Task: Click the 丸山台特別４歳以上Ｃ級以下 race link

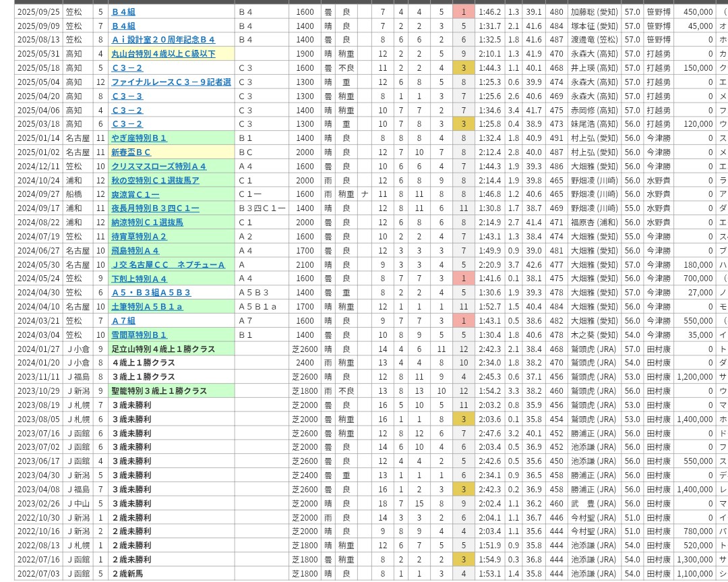Action: [x=163, y=54]
